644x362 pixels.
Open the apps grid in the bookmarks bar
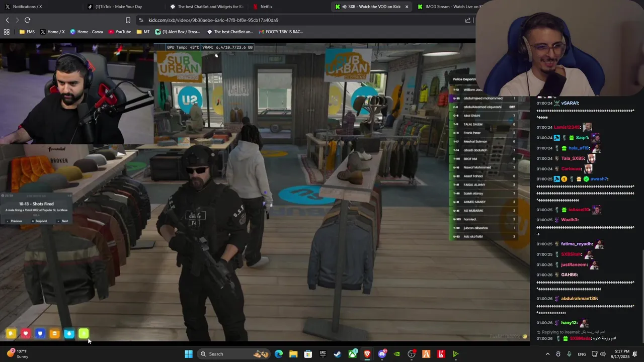pos(7,32)
